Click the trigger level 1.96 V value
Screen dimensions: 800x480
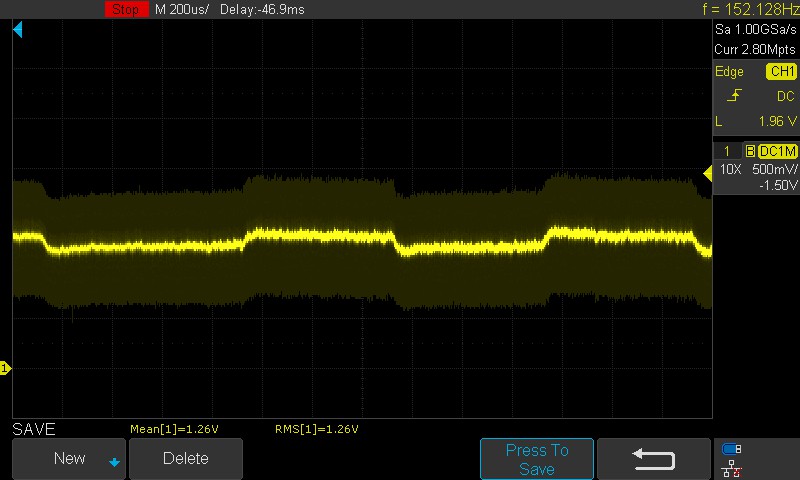click(777, 121)
